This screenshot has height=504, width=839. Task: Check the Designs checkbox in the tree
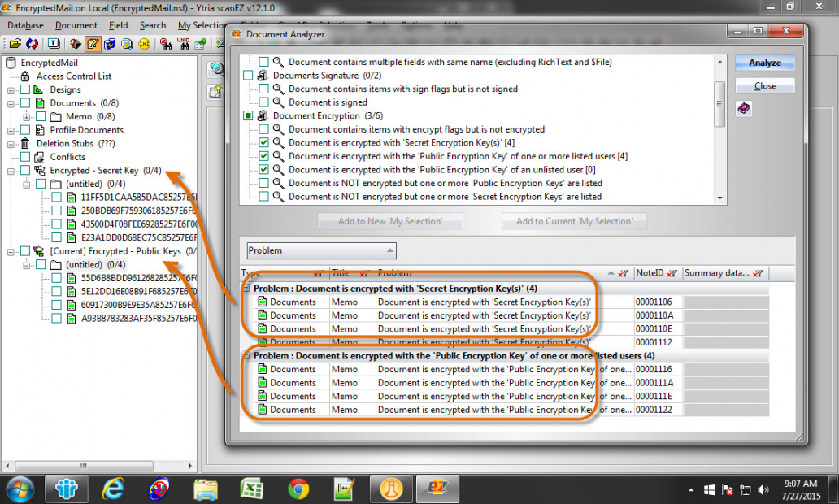pyautogui.click(x=25, y=89)
